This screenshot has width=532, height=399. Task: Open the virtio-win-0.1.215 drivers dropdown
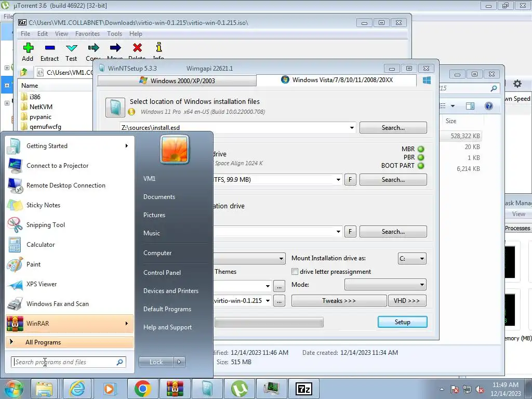click(x=268, y=301)
